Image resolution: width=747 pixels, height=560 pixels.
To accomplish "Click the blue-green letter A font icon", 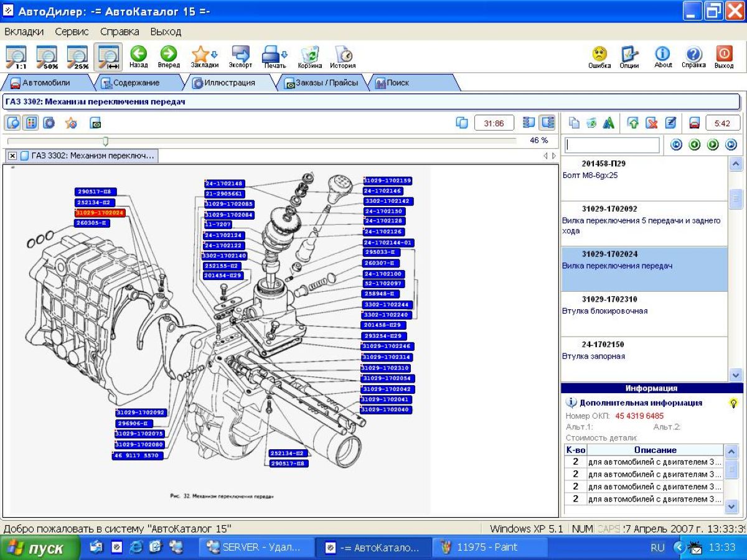I will coord(609,123).
